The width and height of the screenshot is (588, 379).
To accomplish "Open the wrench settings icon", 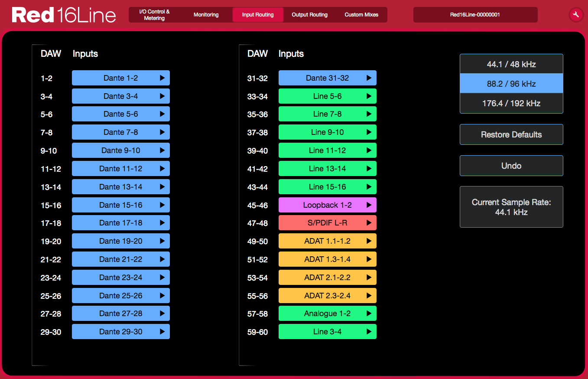I will click(x=576, y=15).
